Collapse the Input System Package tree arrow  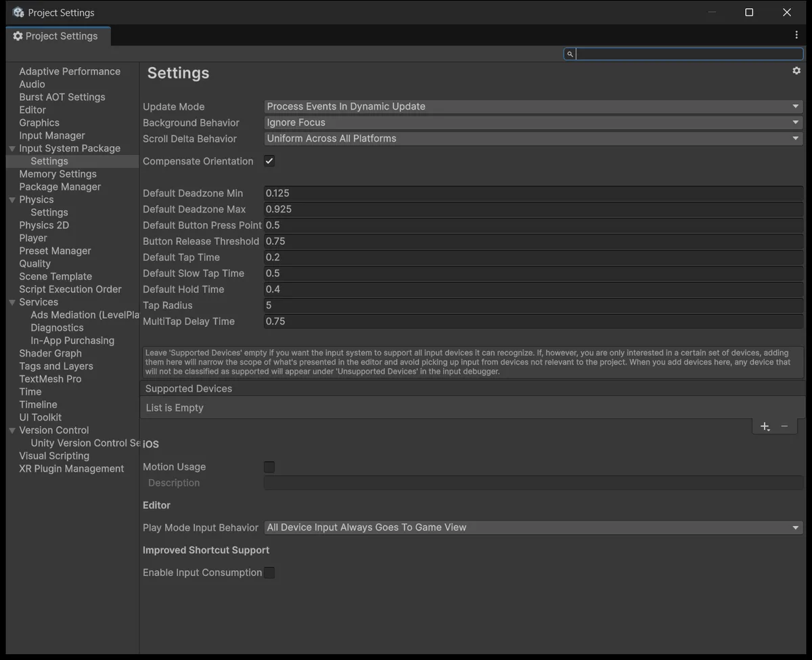[12, 148]
